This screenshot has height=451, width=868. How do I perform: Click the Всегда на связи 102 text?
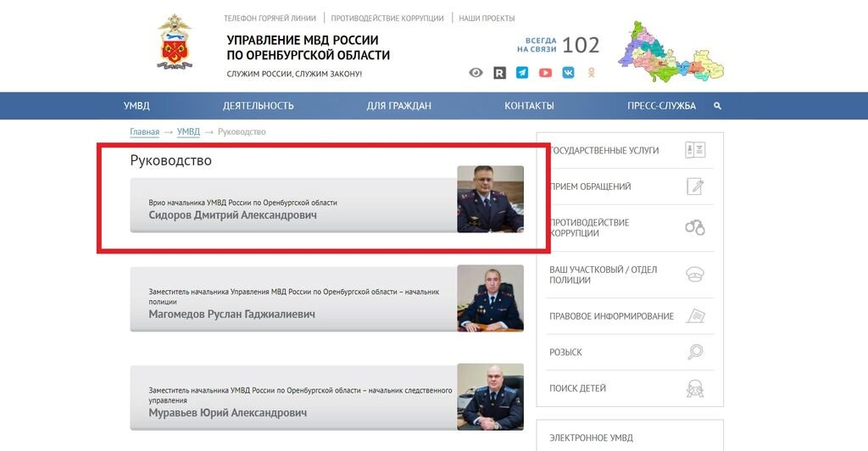(x=558, y=45)
